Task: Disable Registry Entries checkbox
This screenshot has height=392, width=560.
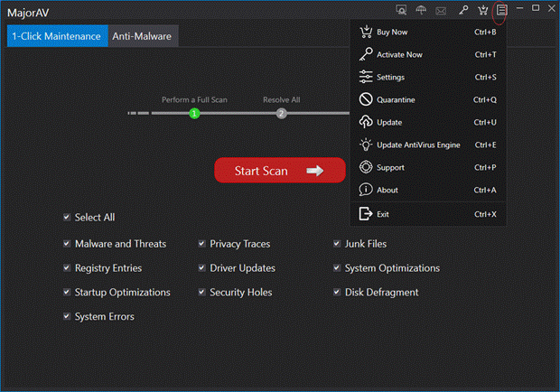Action: (67, 267)
